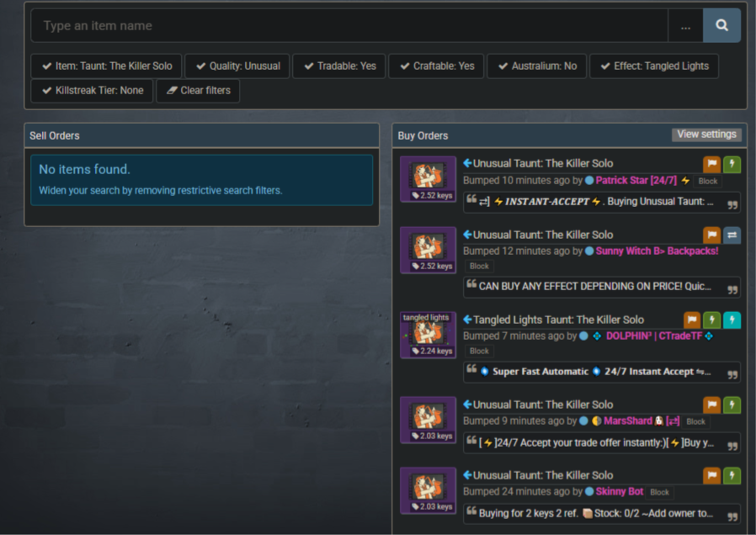Block user MarsShard
The image size is (756, 535).
695,421
